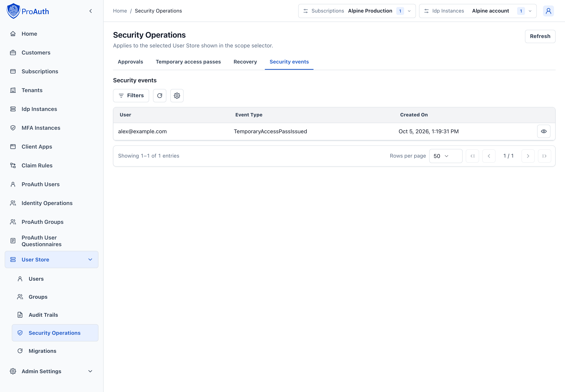The height and width of the screenshot is (392, 565).
Task: Open Audit Trails
Action: click(55, 315)
